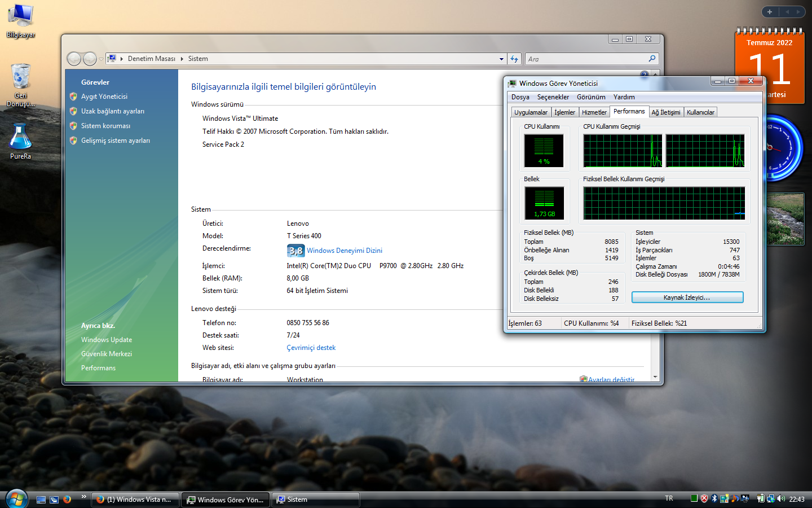Click the green CPU meter tray icon
This screenshot has width=812, height=508.
[694, 498]
